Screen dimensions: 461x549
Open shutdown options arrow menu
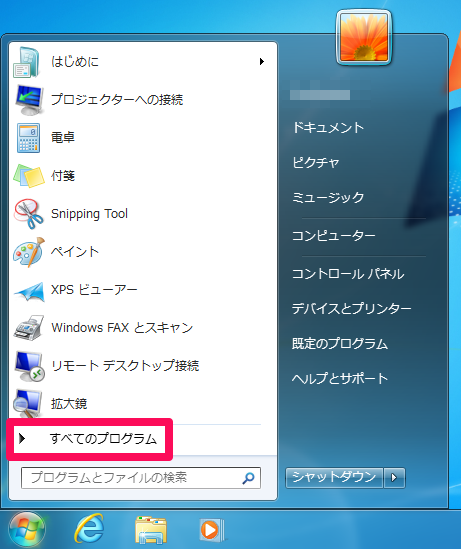point(394,478)
